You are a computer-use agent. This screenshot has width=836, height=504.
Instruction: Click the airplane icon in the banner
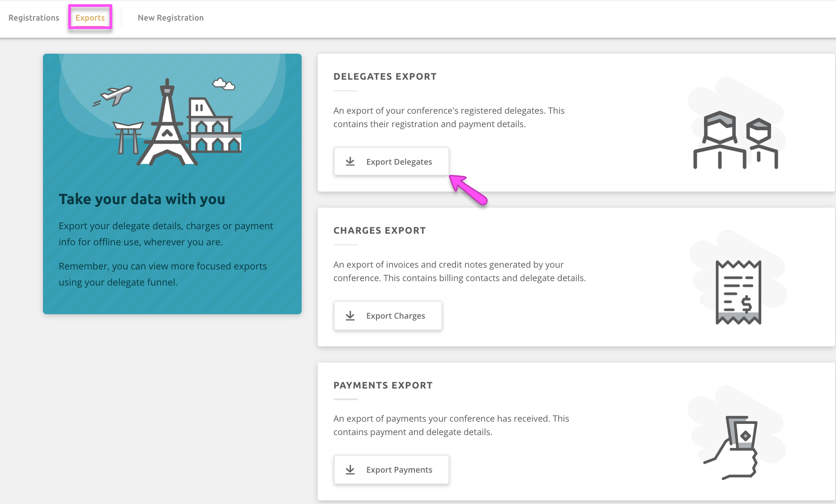(112, 95)
